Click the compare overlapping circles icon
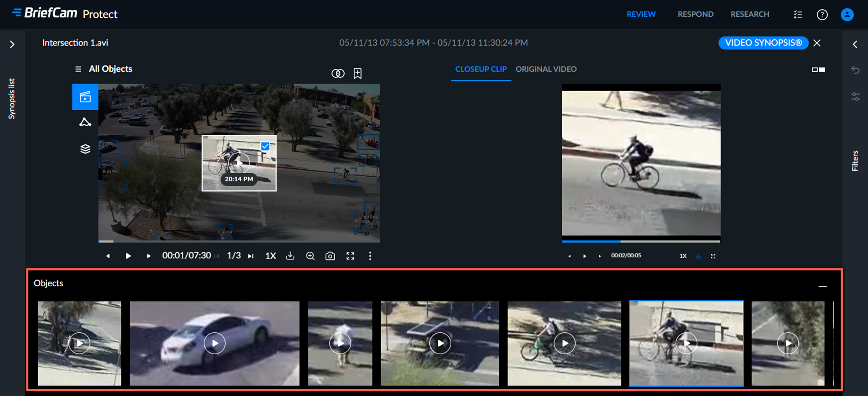868x396 pixels. click(338, 73)
